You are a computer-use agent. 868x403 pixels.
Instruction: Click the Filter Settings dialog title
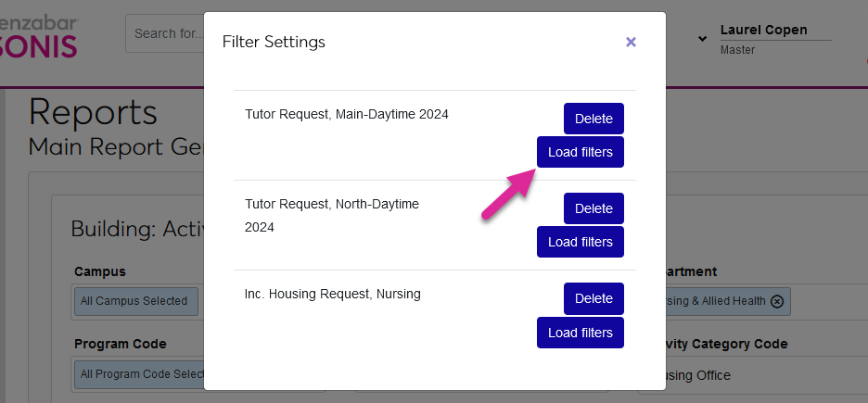pyautogui.click(x=274, y=42)
